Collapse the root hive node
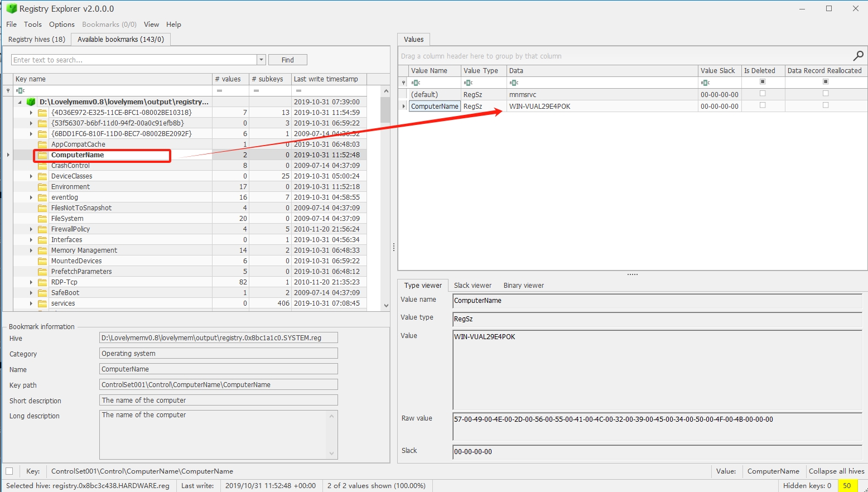 tap(20, 102)
